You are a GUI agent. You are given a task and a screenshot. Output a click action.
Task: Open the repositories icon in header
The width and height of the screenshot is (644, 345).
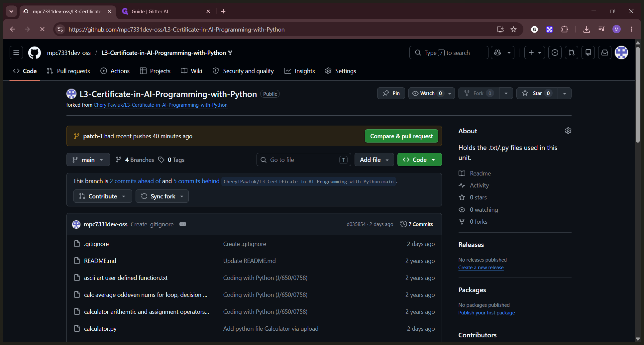588,53
